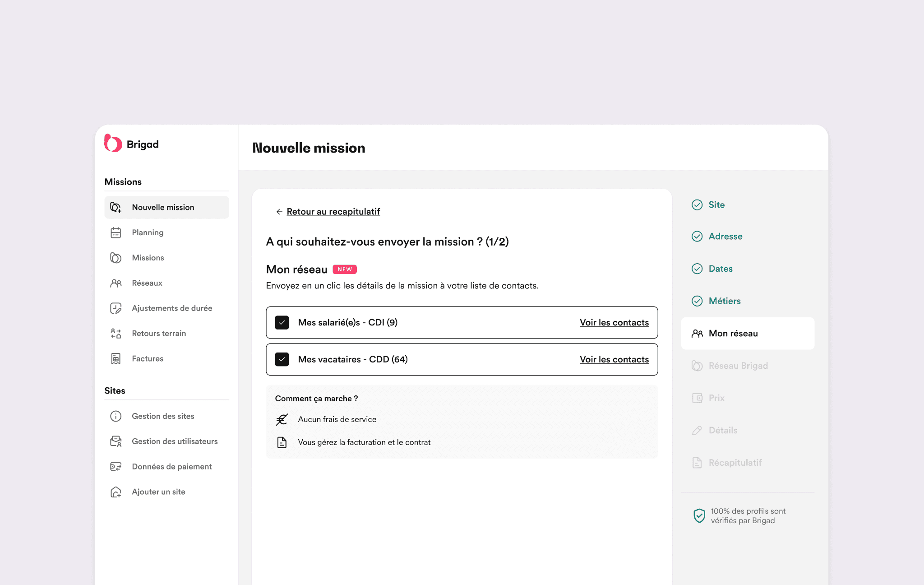Uncheck the Mes vacataires - CDD checkbox

point(282,360)
